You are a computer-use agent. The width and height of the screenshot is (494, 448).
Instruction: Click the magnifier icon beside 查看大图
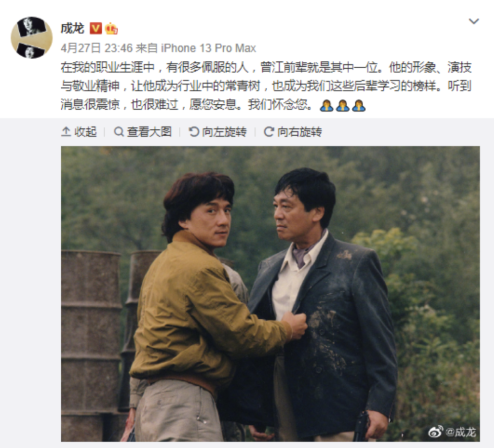coord(119,132)
